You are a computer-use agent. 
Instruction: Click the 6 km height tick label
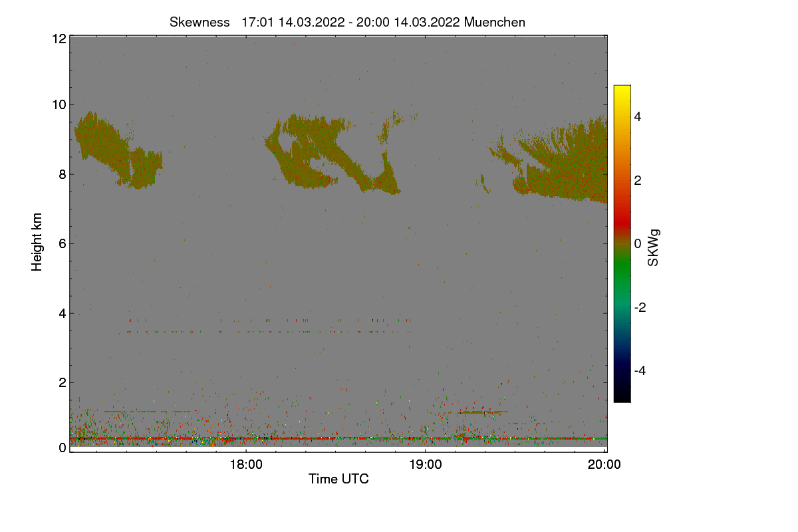click(61, 243)
